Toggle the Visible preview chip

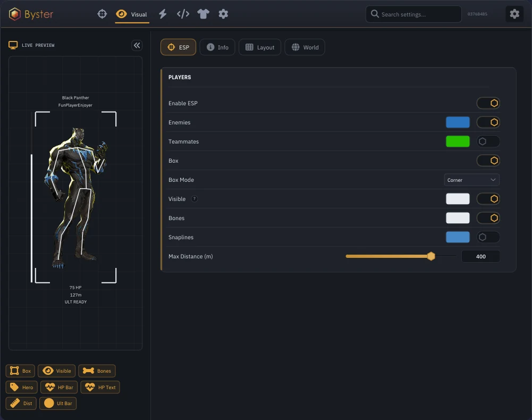[x=57, y=371]
